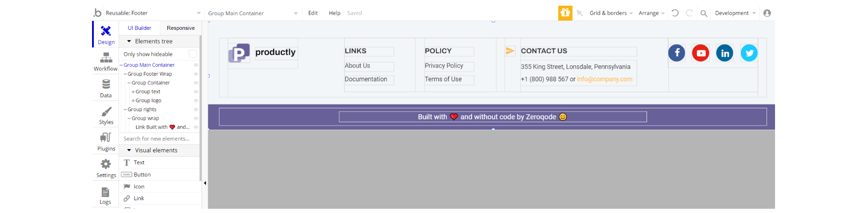
Task: Redo the last undone action
Action: click(689, 13)
